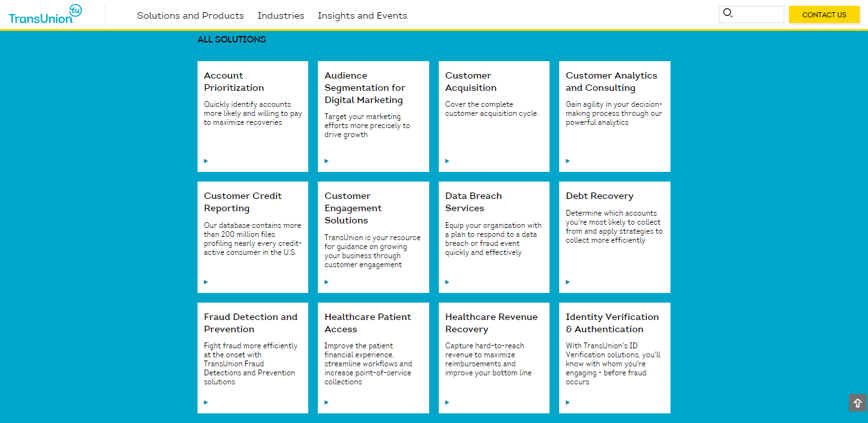The image size is (868, 423).
Task: Click the ALL SOLUTIONS heading
Action: 232,39
